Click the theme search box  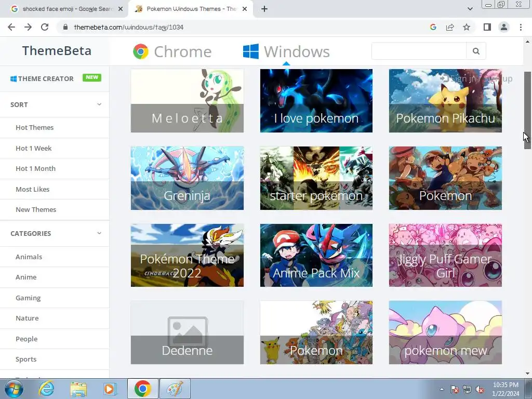pyautogui.click(x=419, y=51)
